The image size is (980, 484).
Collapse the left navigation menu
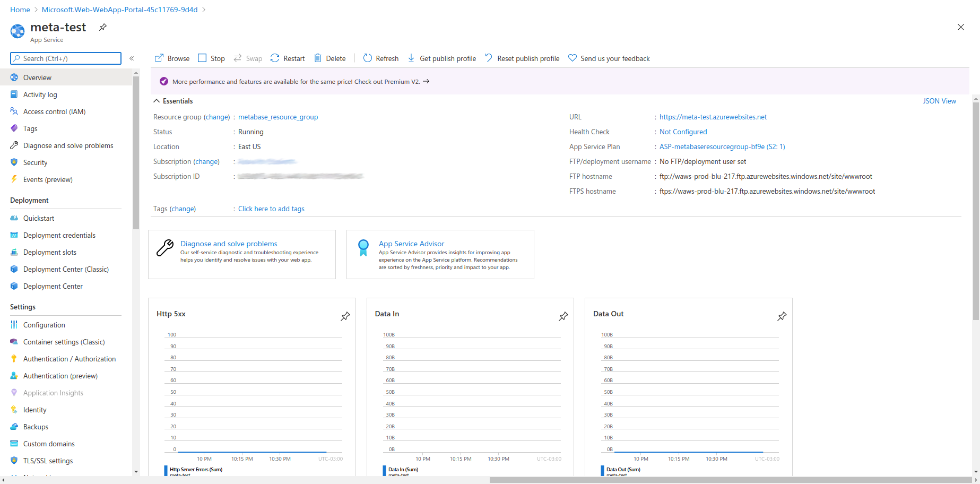click(x=132, y=58)
